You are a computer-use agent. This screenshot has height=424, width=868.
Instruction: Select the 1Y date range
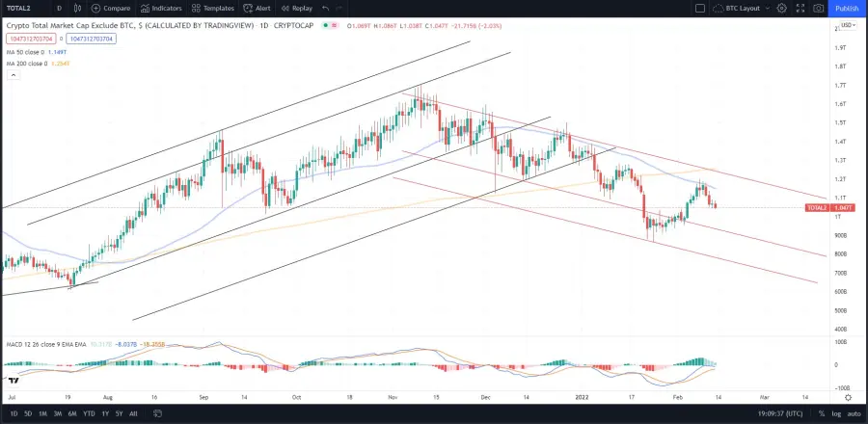click(105, 413)
